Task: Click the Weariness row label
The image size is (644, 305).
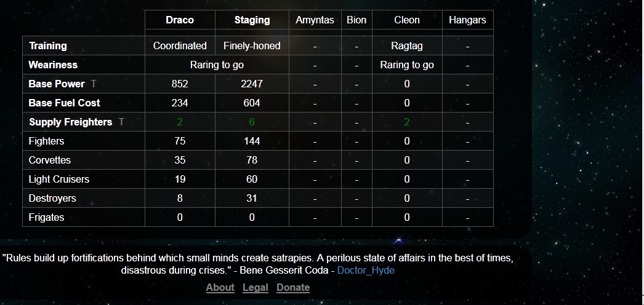Action: 53,65
